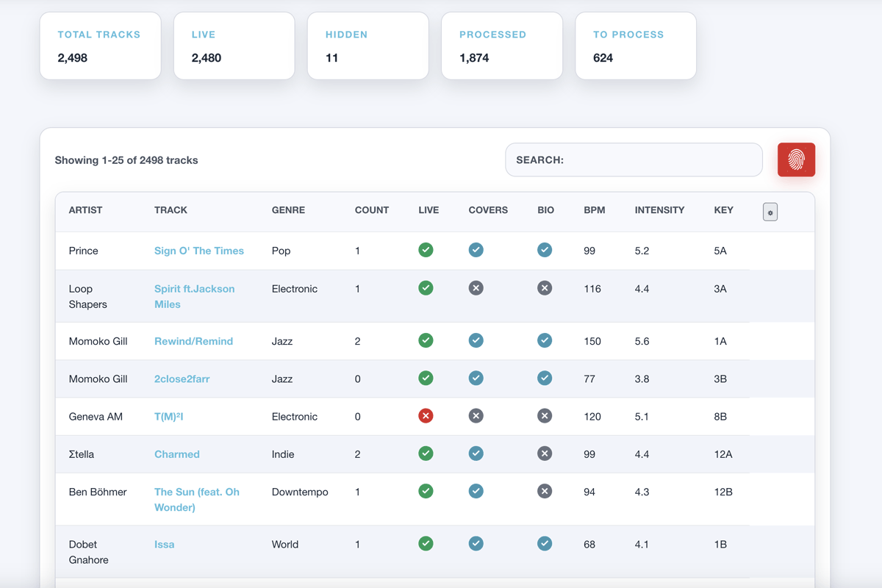The width and height of the screenshot is (882, 588).
Task: Click the Live checkmark for Ben Böhmer
Action: pos(426,491)
